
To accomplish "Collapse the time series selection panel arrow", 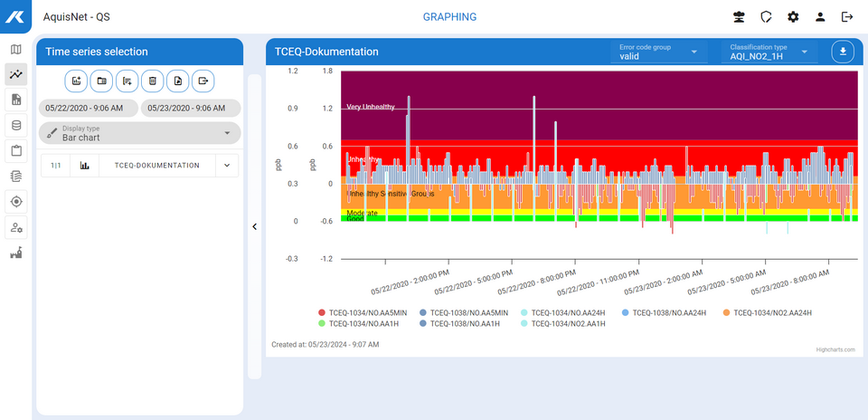I will pyautogui.click(x=254, y=226).
